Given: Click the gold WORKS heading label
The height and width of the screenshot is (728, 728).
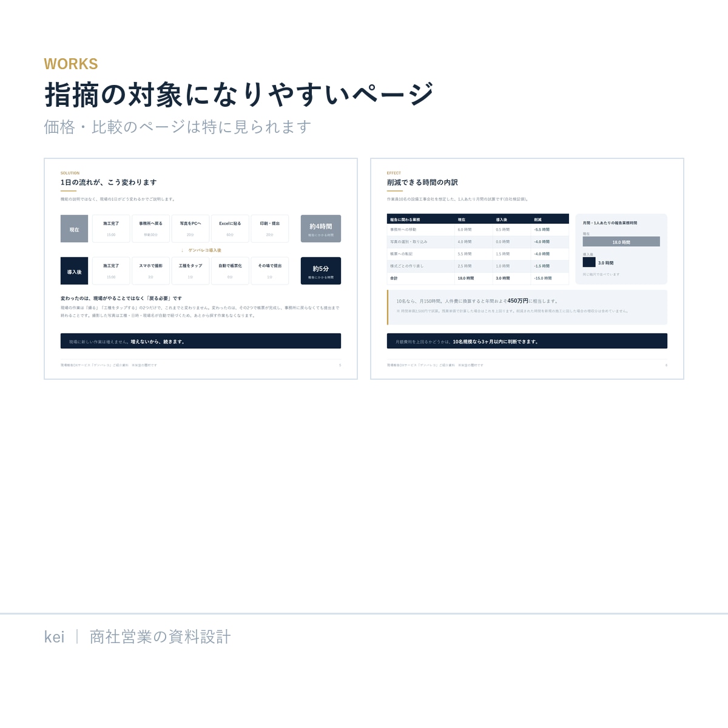Looking at the screenshot, I should pyautogui.click(x=71, y=64).
